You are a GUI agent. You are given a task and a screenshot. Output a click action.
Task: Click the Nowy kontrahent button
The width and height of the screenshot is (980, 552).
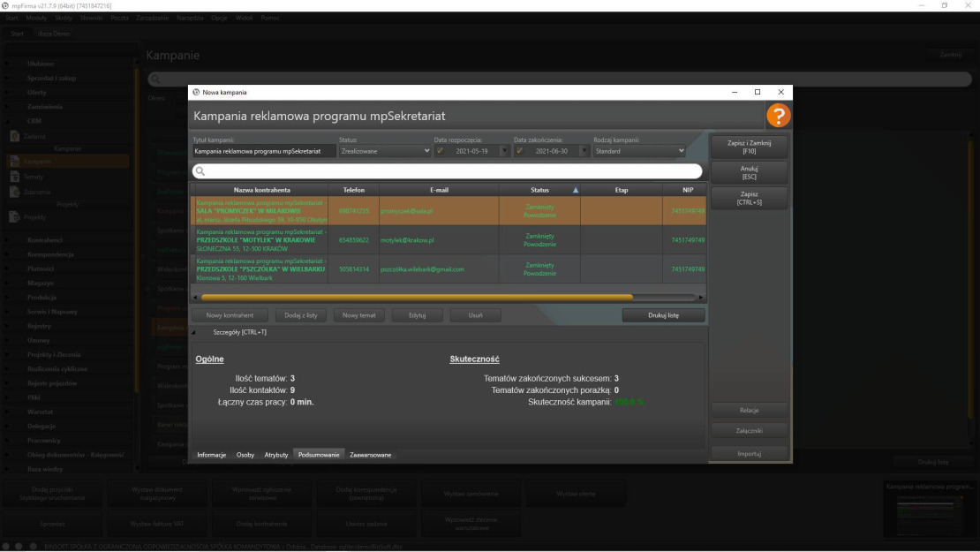point(230,315)
